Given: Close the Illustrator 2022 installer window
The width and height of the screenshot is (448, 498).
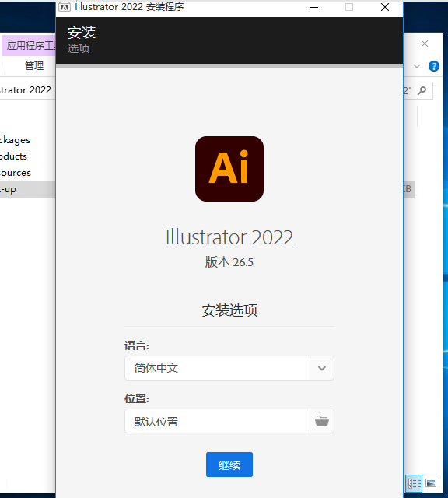Looking at the screenshot, I should pyautogui.click(x=385, y=7).
